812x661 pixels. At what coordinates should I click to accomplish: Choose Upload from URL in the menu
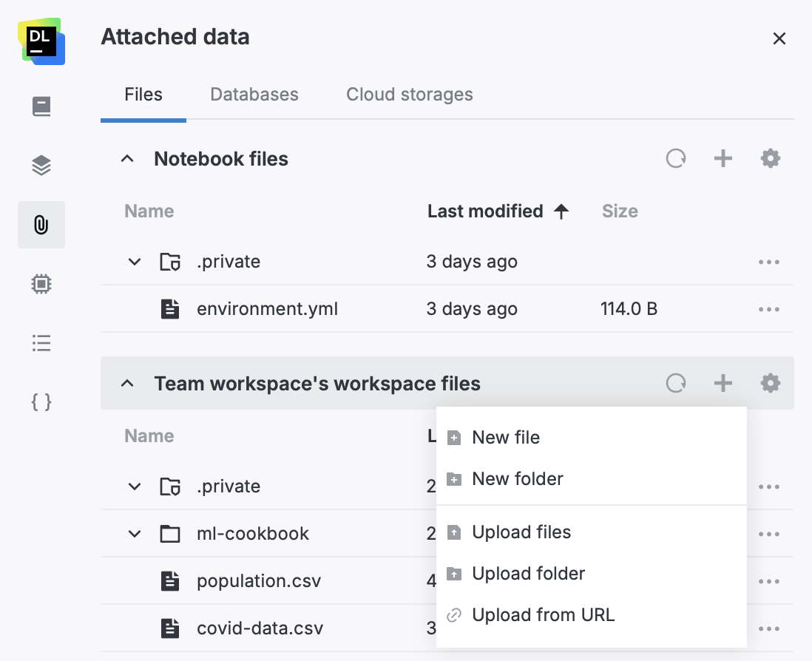click(x=544, y=614)
